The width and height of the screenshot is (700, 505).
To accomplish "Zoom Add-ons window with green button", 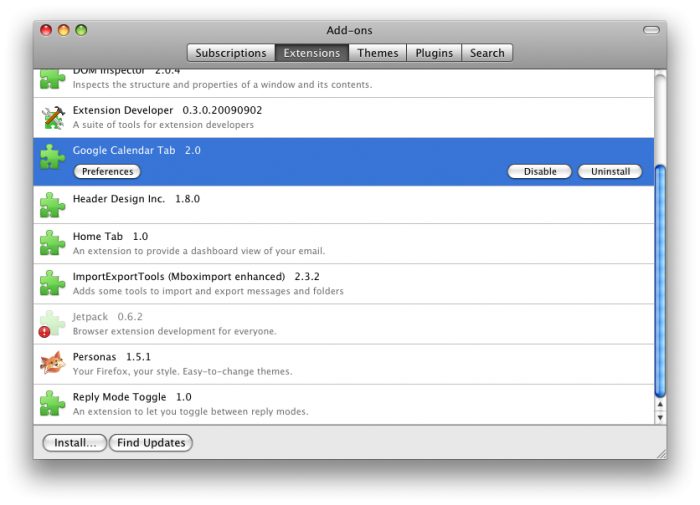I will 81,30.
